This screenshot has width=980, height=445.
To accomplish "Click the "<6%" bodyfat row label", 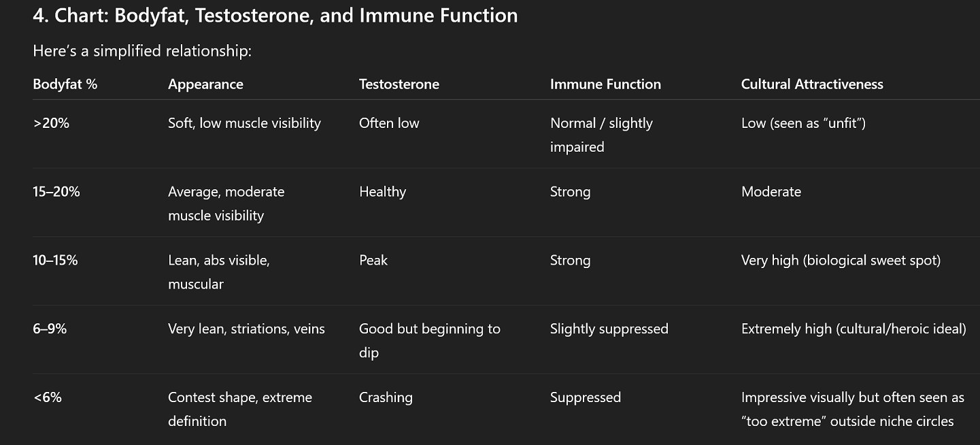I will click(x=47, y=397).
